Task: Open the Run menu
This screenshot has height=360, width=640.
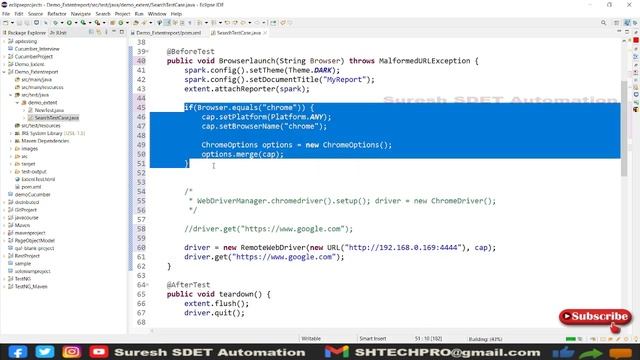Action: (x=139, y=14)
